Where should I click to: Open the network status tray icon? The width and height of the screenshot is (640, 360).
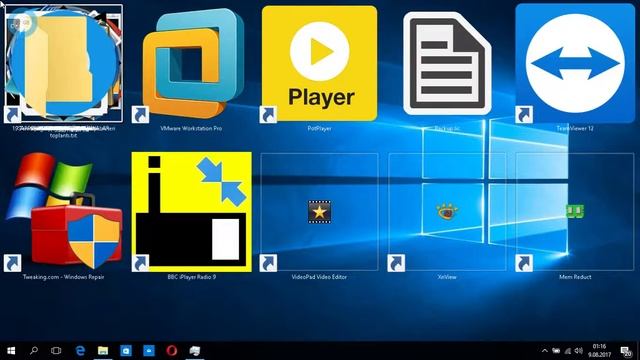pos(567,351)
